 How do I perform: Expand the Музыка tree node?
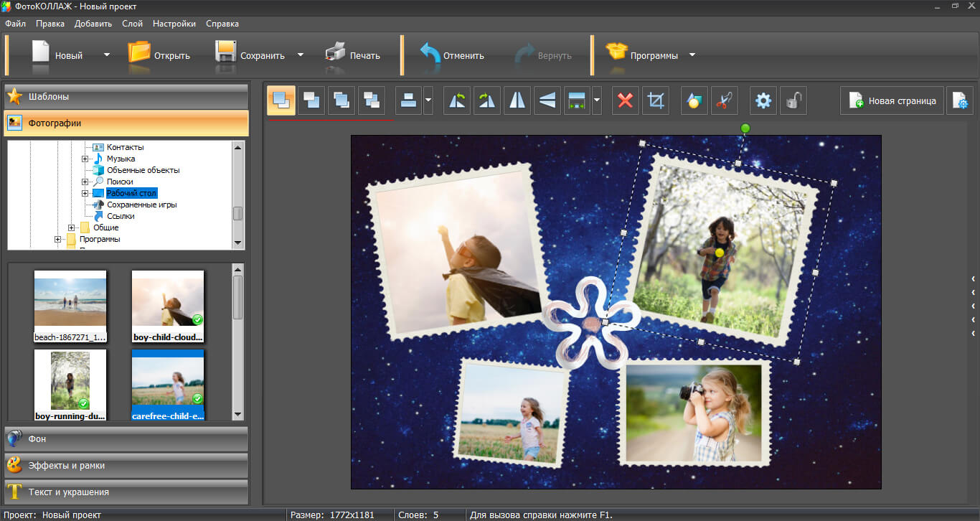tap(85, 159)
